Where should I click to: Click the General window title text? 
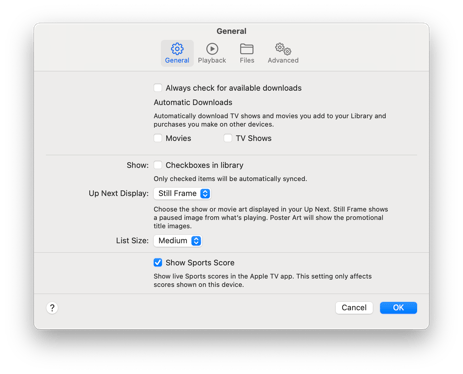231,31
